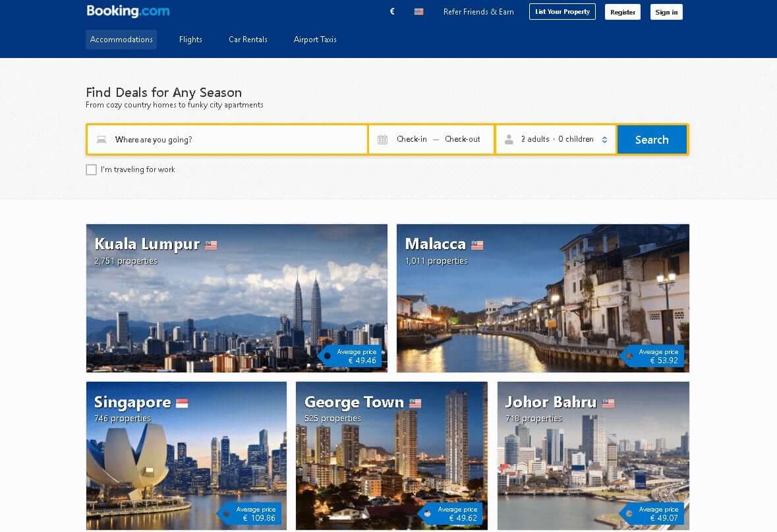Enable "I'm traveling for work" checkbox
The width and height of the screenshot is (777, 532).
91,169
